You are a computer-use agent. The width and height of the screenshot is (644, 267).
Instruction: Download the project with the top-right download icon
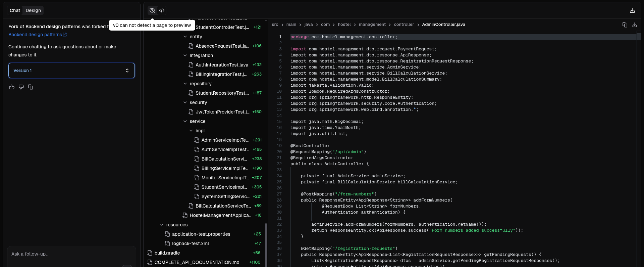coord(632,10)
